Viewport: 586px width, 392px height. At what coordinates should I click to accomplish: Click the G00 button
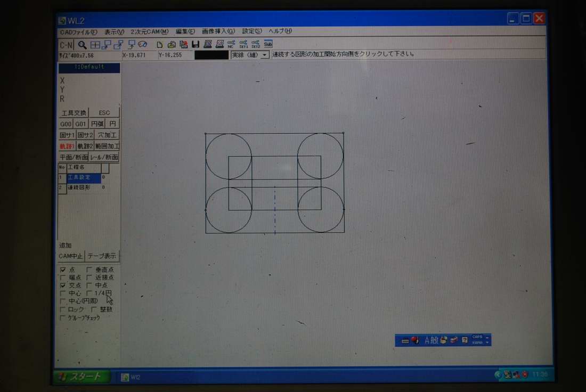point(66,124)
